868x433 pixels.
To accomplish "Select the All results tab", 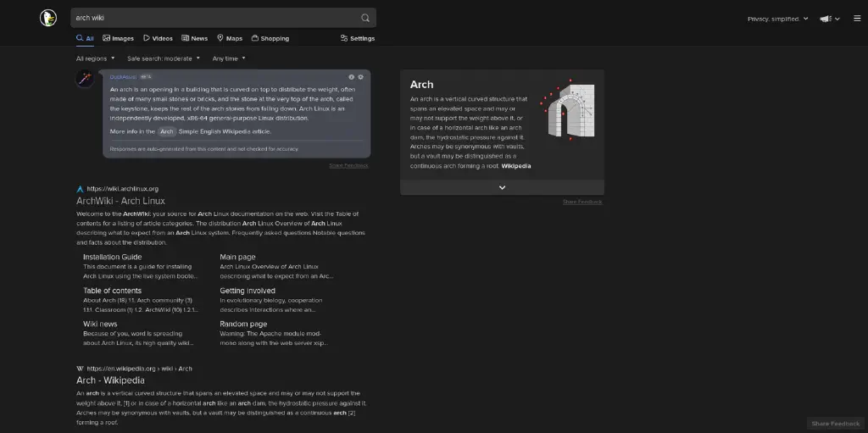I will click(86, 38).
